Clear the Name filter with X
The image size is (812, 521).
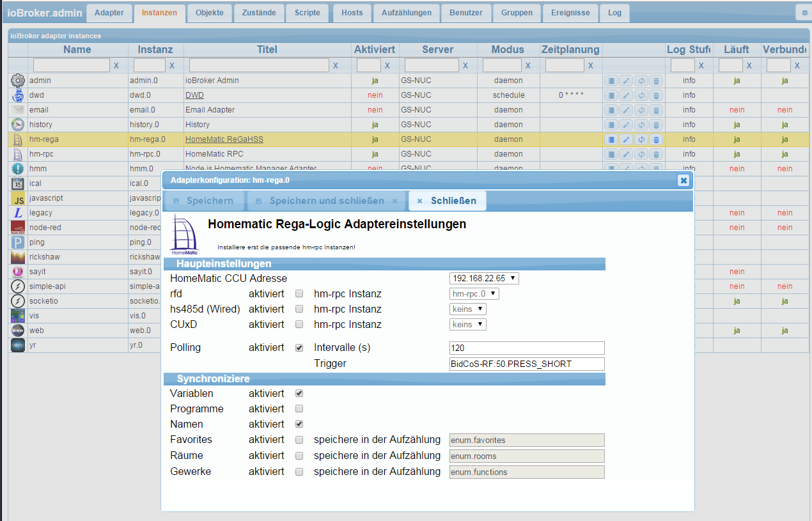tap(116, 65)
